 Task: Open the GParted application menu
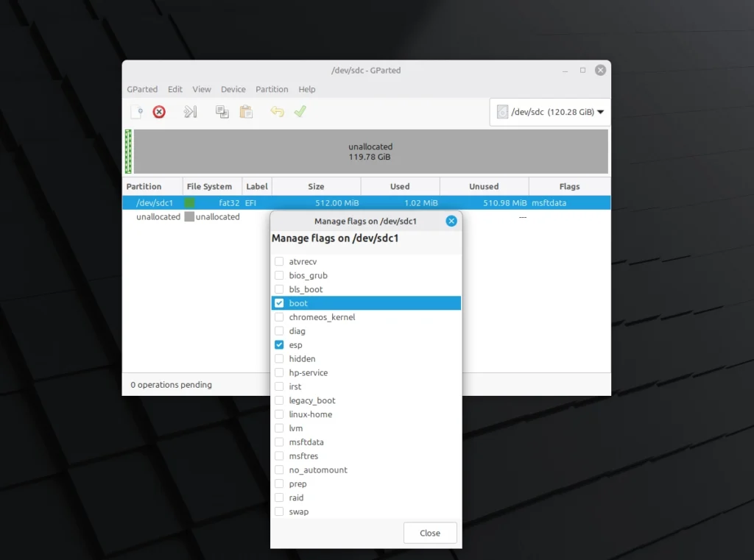[142, 89]
